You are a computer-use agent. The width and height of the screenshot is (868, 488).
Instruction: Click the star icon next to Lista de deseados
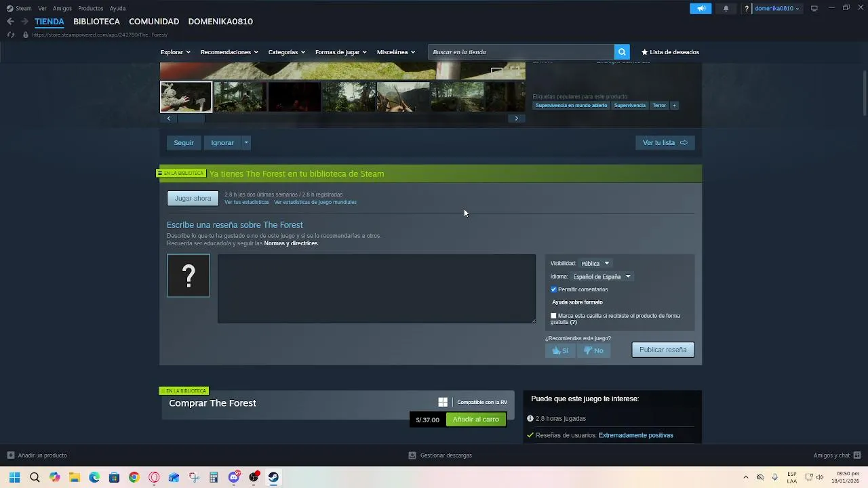(x=644, y=52)
